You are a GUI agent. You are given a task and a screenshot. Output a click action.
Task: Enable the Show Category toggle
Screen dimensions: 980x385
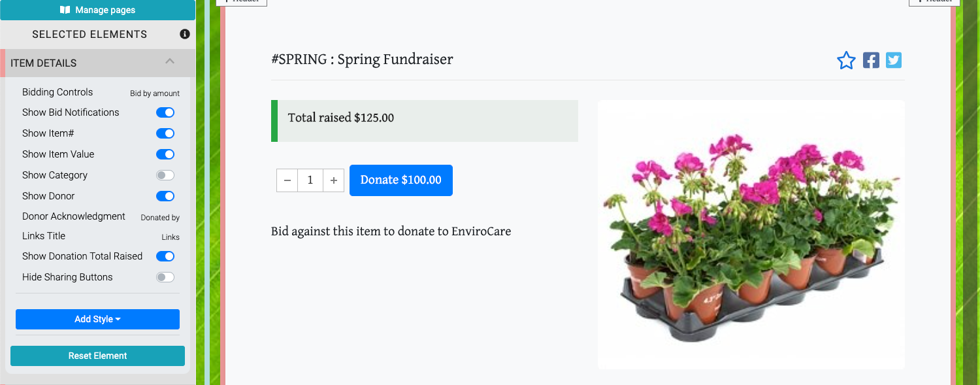[x=165, y=175]
